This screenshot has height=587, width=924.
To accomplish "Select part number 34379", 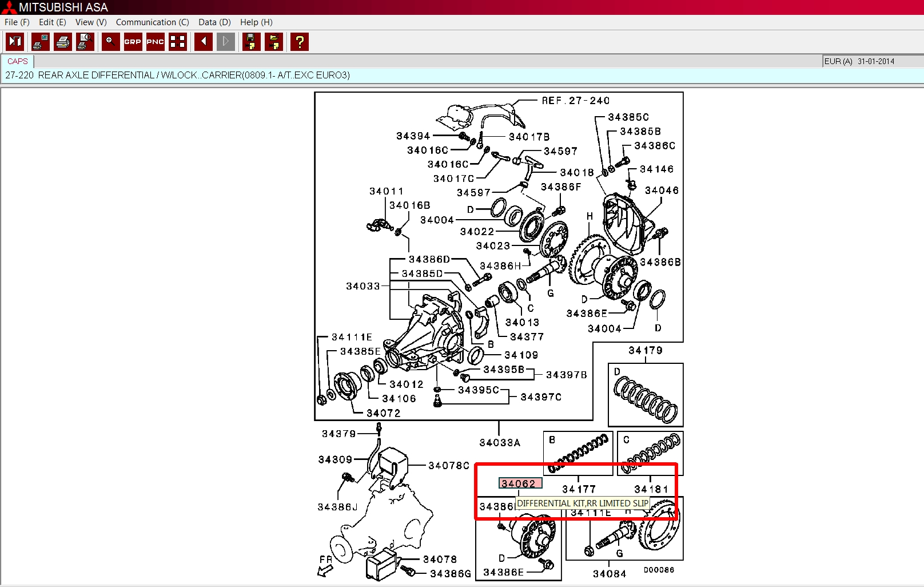I will point(339,434).
